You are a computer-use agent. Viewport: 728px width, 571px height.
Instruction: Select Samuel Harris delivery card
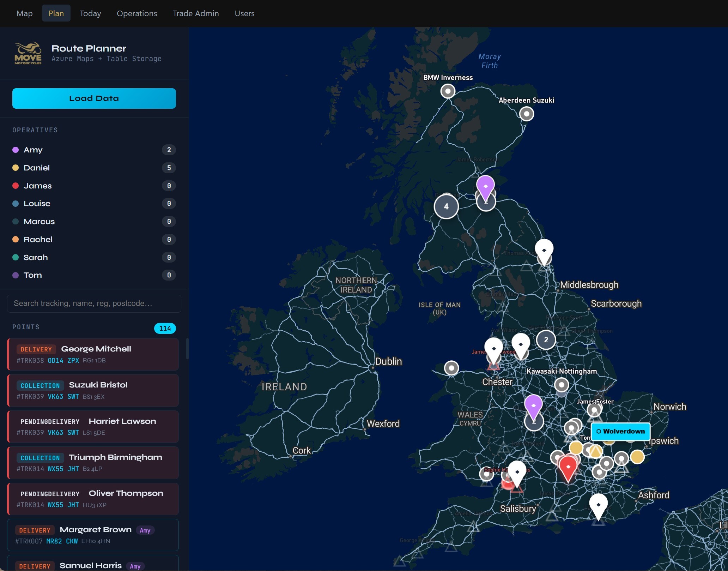pos(93,563)
